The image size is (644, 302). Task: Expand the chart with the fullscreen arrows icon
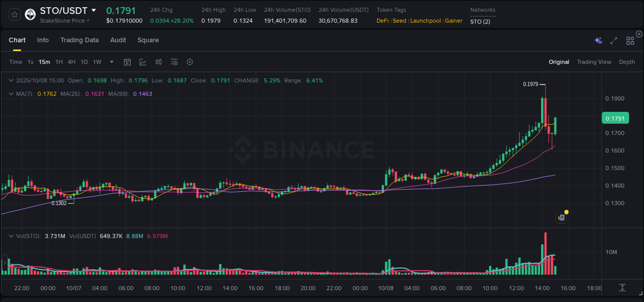(x=614, y=40)
